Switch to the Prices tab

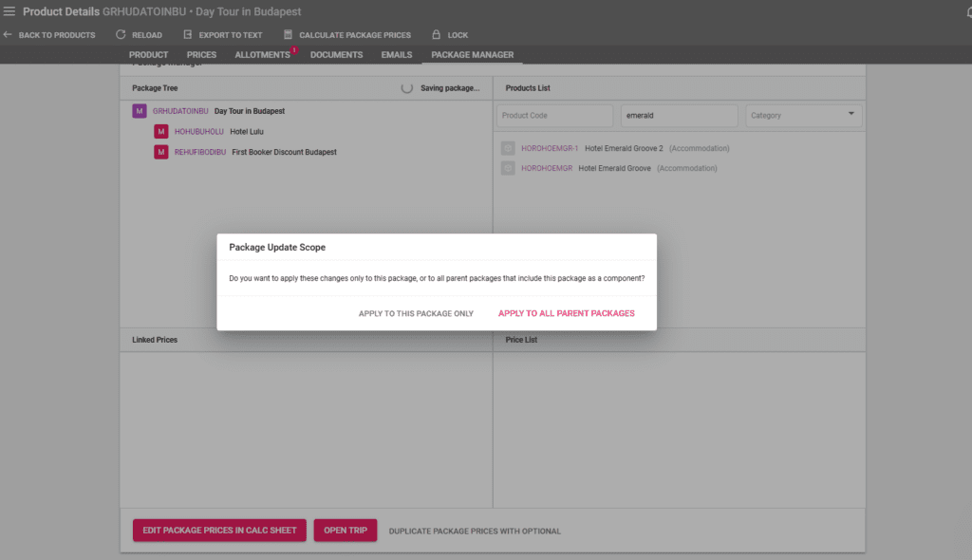[201, 54]
